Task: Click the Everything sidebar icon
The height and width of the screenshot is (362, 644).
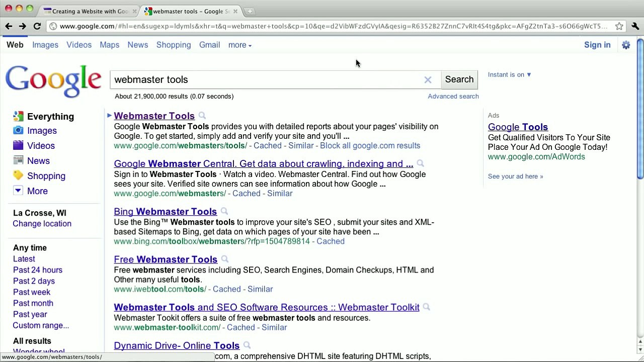Action: click(18, 116)
